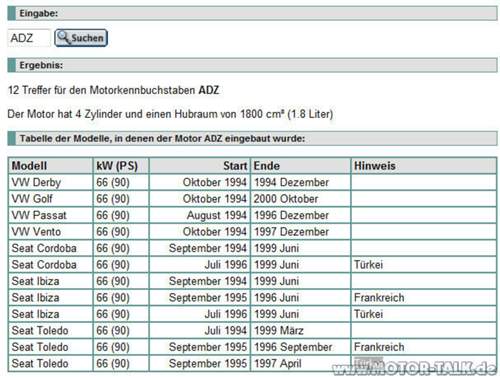Screen dimensions: 500x378
Task: Click the 1997 April end date cell
Action: (x=301, y=363)
